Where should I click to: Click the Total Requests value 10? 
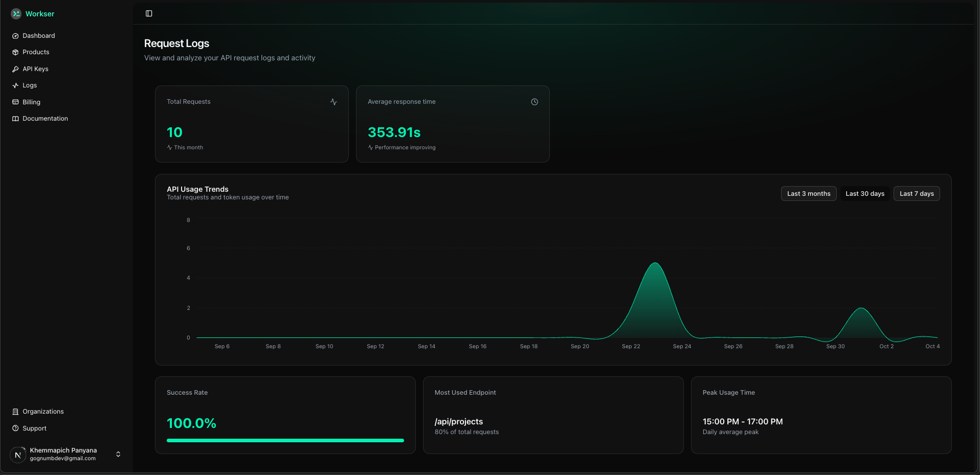coord(174,132)
